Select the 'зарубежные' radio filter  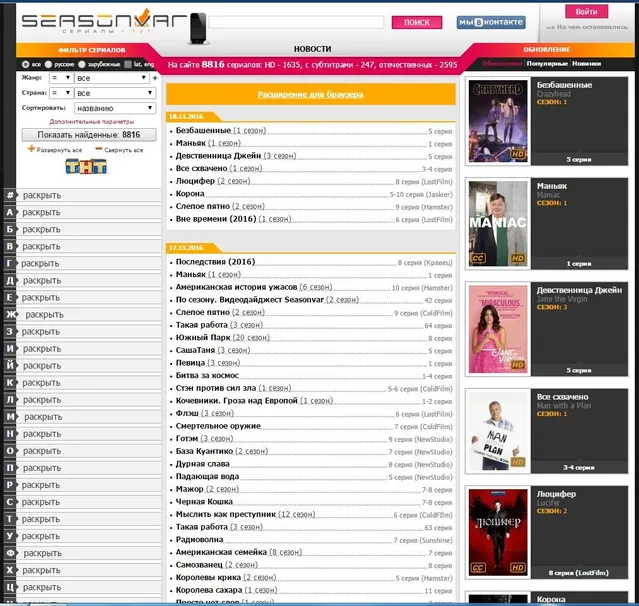83,64
